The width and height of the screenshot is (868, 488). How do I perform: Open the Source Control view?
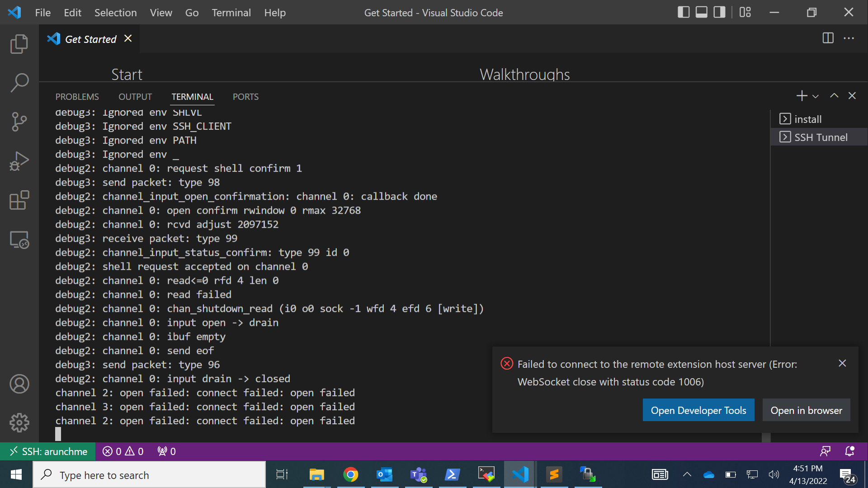[19, 122]
